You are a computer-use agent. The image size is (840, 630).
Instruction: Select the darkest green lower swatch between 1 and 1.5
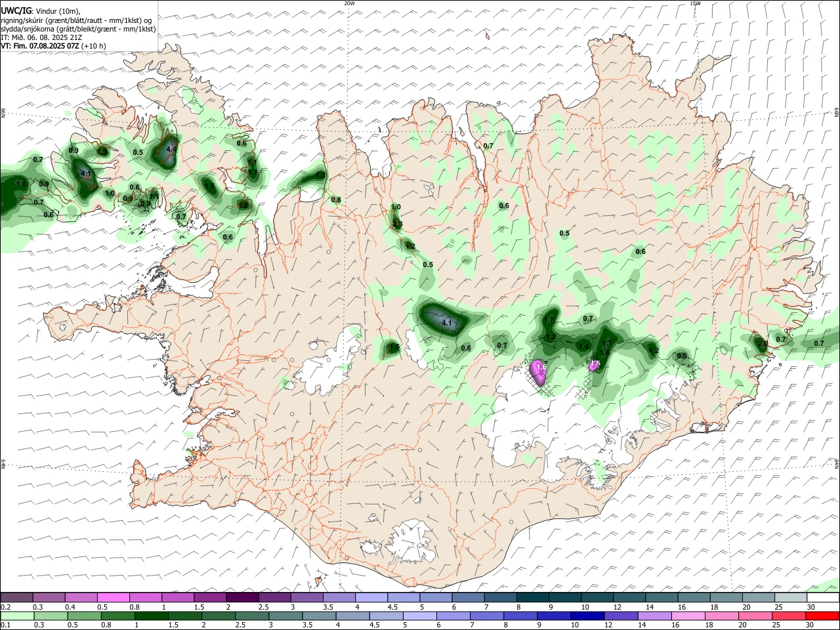(152, 616)
